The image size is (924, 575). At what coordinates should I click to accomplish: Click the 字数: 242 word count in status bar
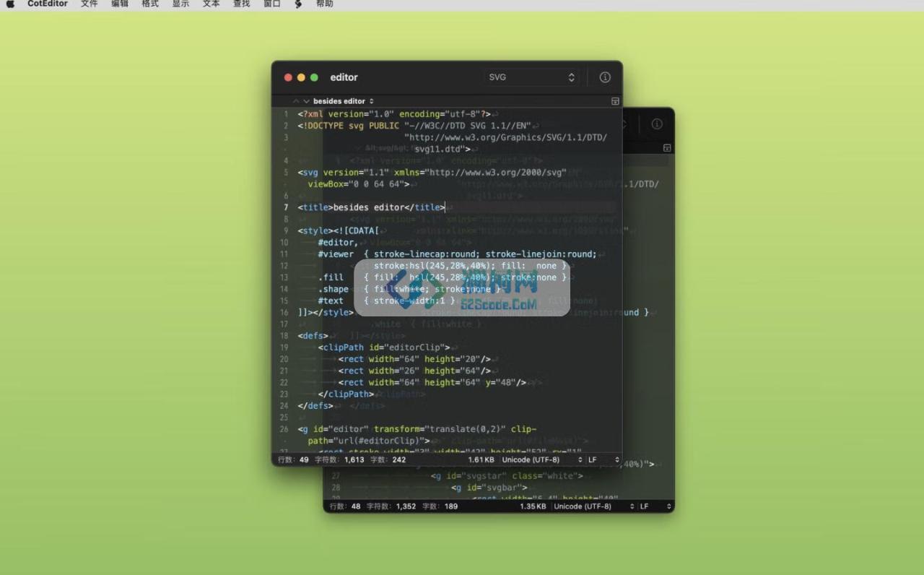pos(388,459)
